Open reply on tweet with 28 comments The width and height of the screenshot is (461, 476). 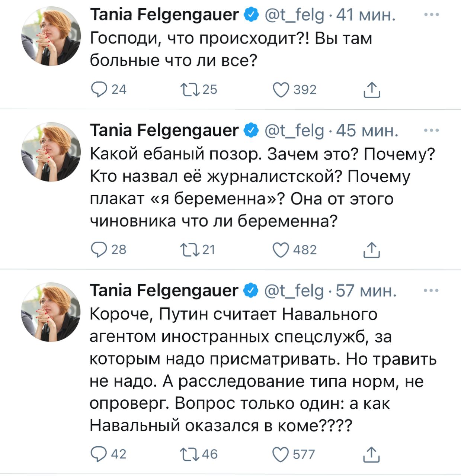99,250
